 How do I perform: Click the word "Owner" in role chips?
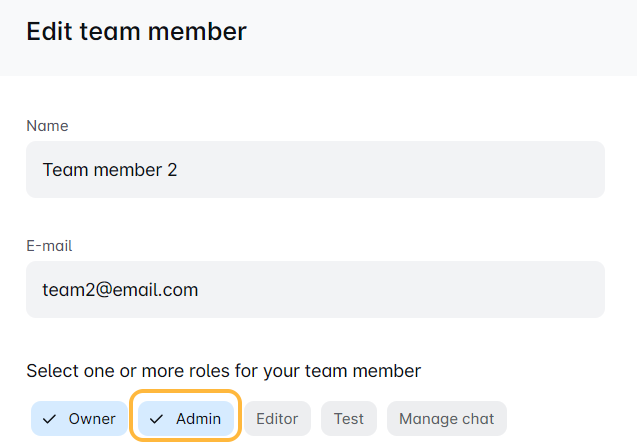[x=92, y=419]
